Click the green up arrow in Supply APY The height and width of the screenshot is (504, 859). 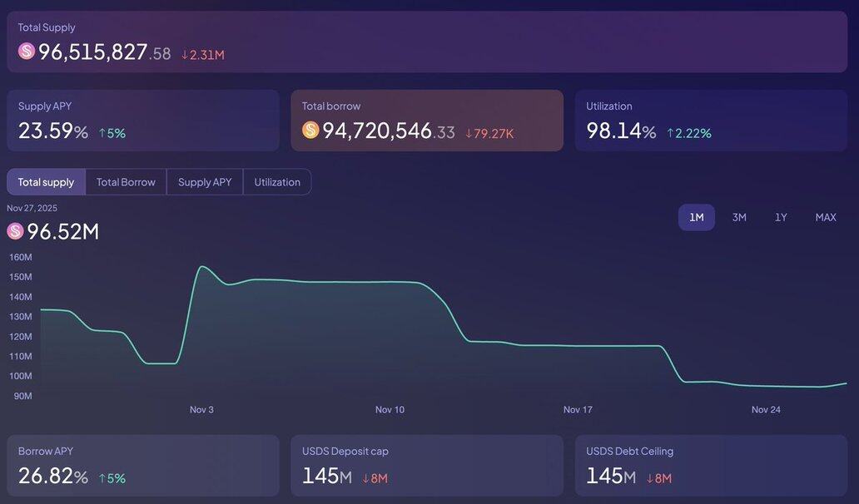102,132
